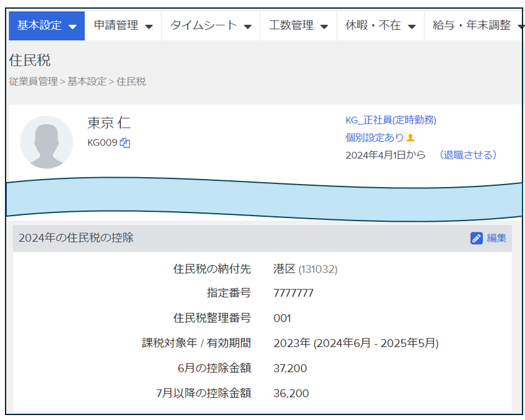Select the 課税対象年 / 有効期間 label
This screenshot has width=525, height=420.
click(196, 343)
